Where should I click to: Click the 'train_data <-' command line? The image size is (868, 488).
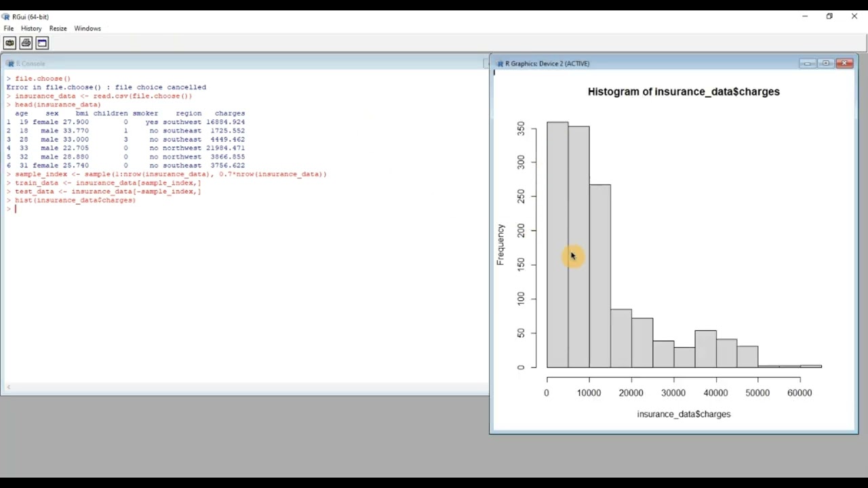pyautogui.click(x=107, y=183)
